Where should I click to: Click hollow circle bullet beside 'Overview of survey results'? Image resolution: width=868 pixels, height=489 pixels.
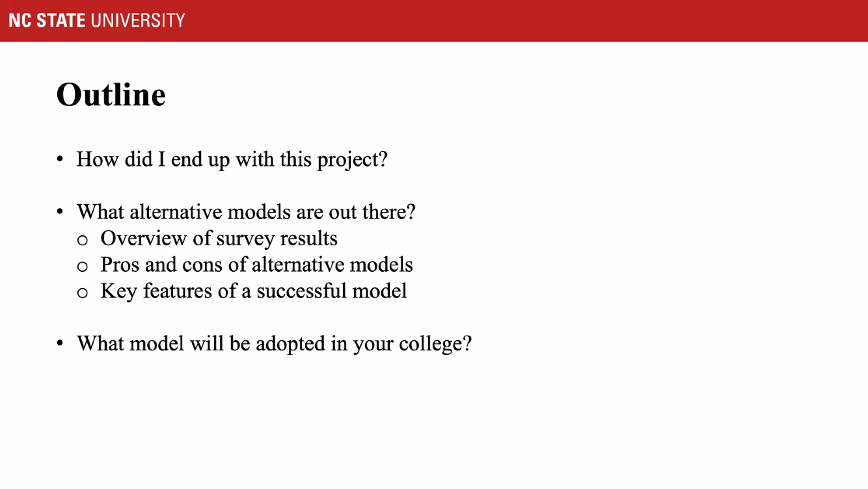pyautogui.click(x=82, y=240)
